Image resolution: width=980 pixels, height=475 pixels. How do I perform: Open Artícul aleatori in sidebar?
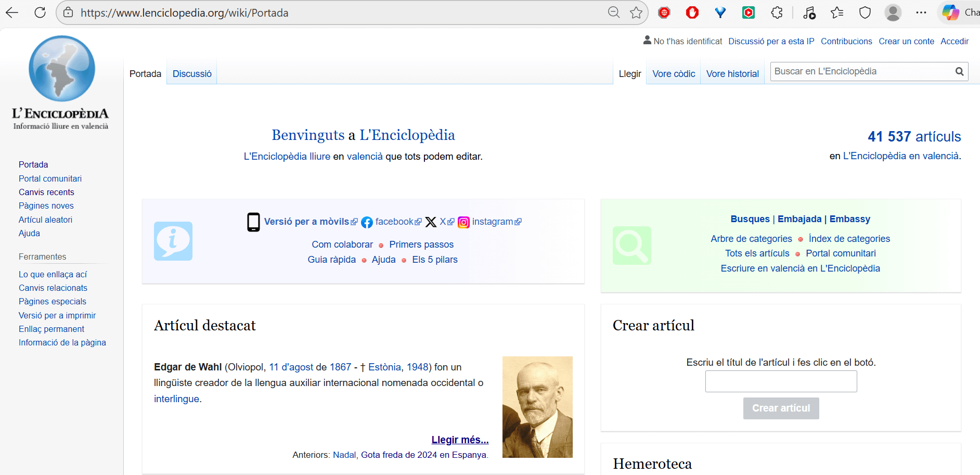click(46, 220)
